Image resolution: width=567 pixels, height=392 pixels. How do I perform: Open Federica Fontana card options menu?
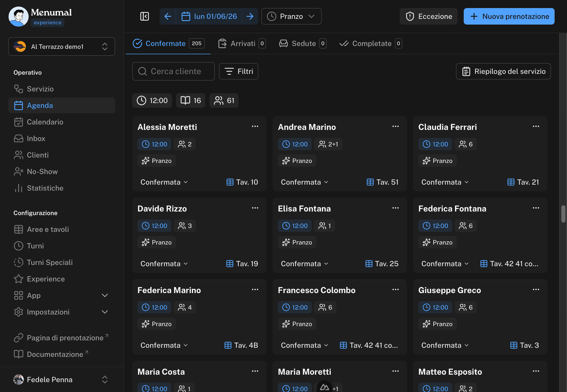[536, 208]
